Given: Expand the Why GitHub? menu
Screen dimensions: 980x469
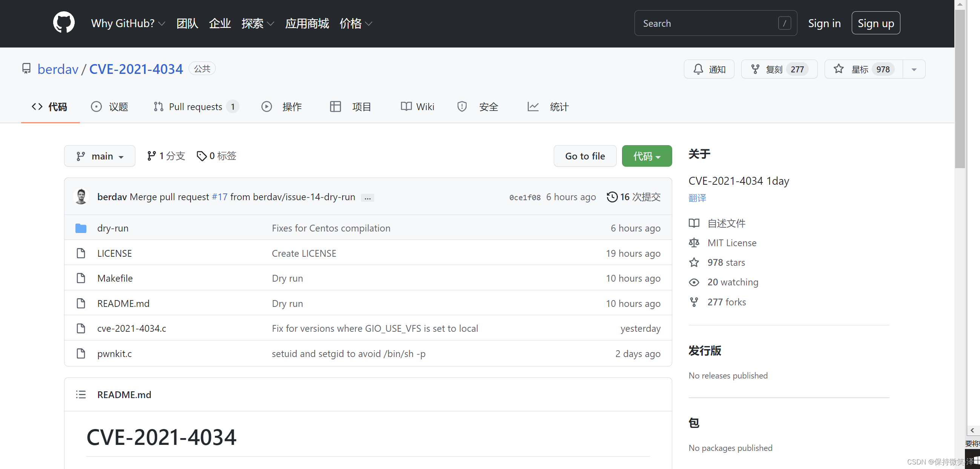Looking at the screenshot, I should click(x=128, y=23).
